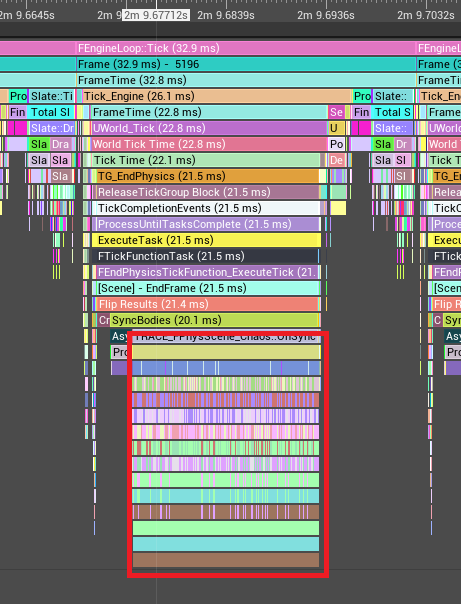Click the 'Po' event beside World Tick Time
Viewport: 461px width, 604px height.
coord(337,144)
